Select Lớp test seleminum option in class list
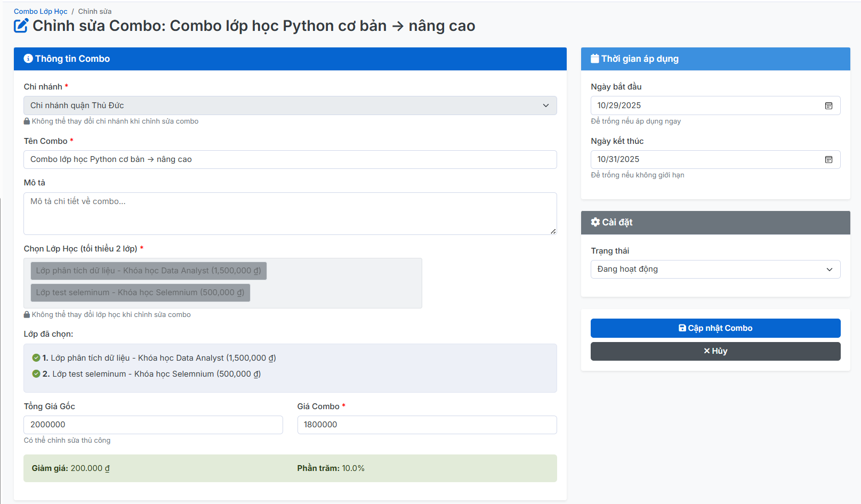The image size is (861, 504). coord(140,292)
